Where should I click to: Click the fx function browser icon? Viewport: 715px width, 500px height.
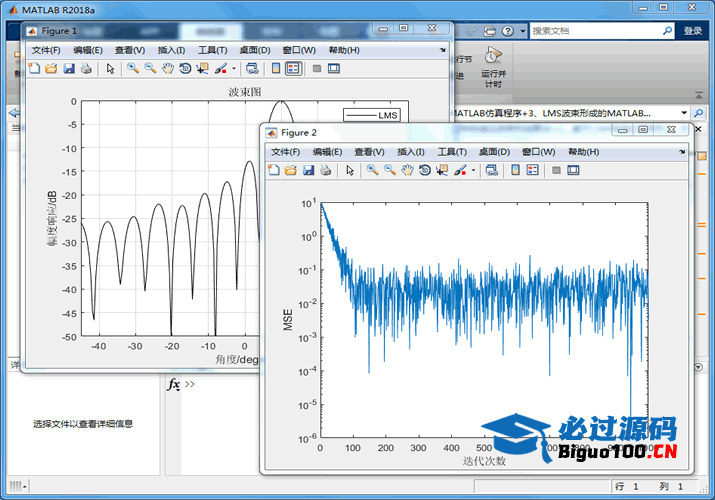point(174,384)
